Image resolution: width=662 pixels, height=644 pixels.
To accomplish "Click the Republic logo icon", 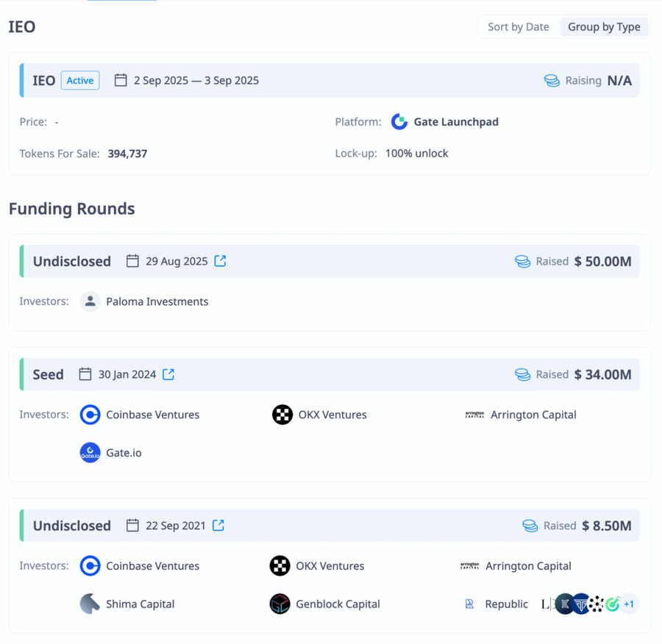I will point(469,604).
